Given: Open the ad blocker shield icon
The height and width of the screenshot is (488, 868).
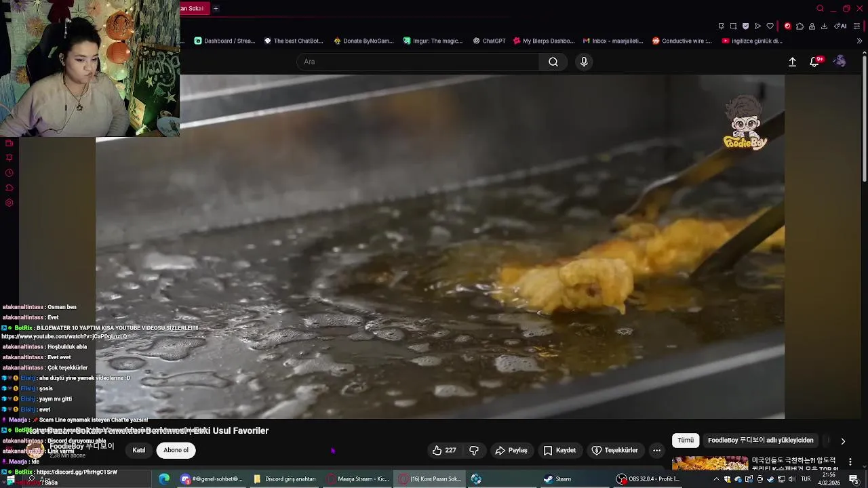Looking at the screenshot, I should pos(745,26).
